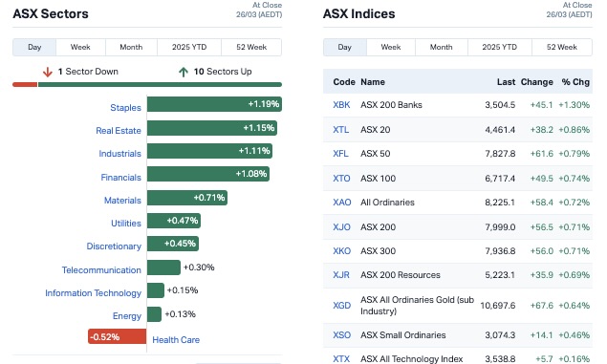Open the XFL index code link
Screen dimensions: 607x364
340,154
